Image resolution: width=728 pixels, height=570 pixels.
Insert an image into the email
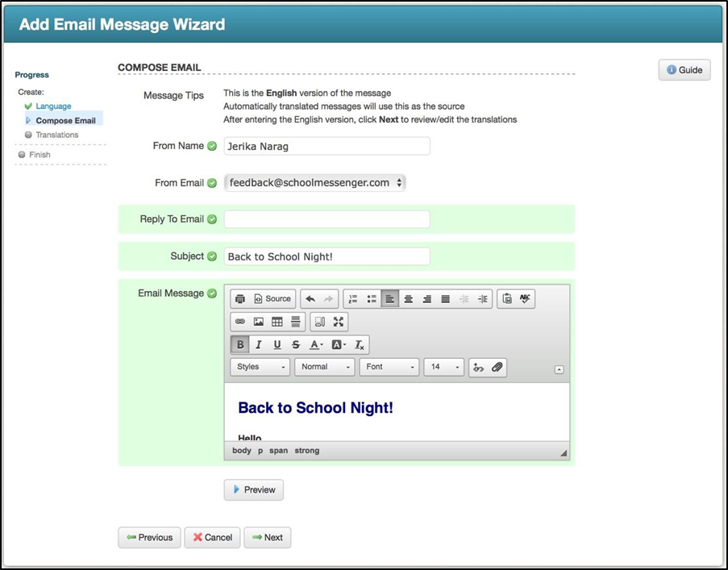(x=259, y=322)
